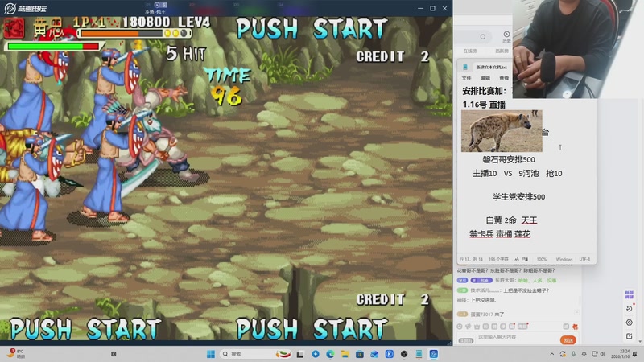Screen dimensions: 644x362
Task: Click the underlined word '莲花' in Notepad
Action: click(522, 234)
